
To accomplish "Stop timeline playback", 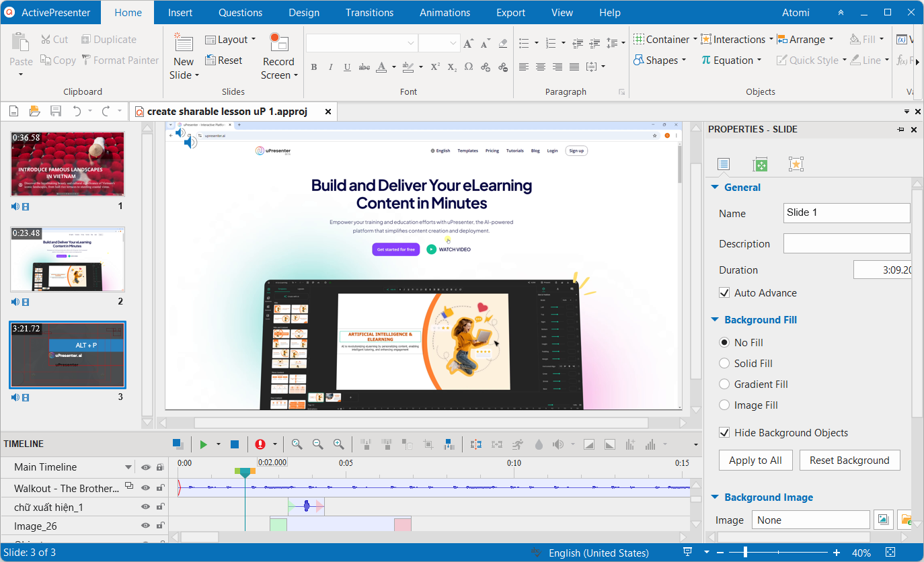I will tap(235, 444).
